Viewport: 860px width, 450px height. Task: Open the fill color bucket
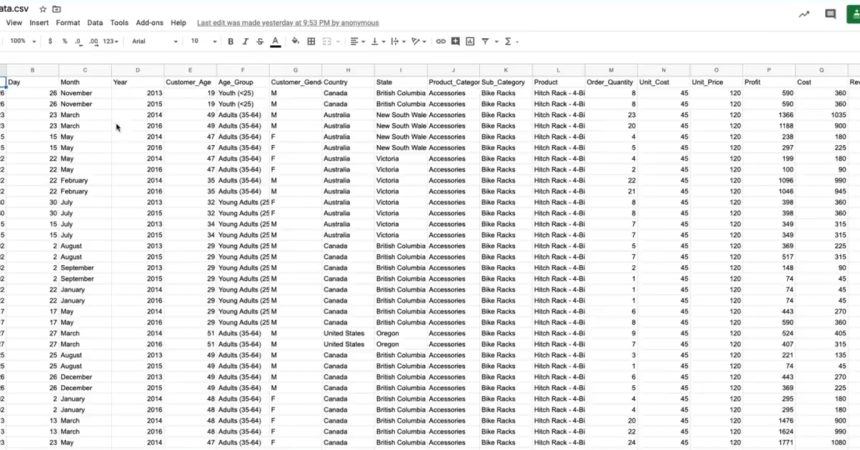[295, 41]
